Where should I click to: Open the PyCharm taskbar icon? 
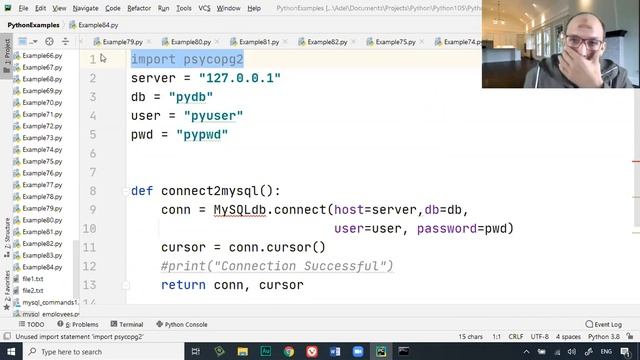(381, 351)
